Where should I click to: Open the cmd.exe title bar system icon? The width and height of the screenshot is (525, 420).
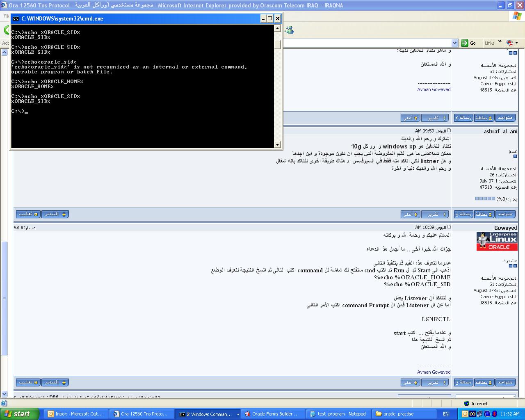click(16, 18)
